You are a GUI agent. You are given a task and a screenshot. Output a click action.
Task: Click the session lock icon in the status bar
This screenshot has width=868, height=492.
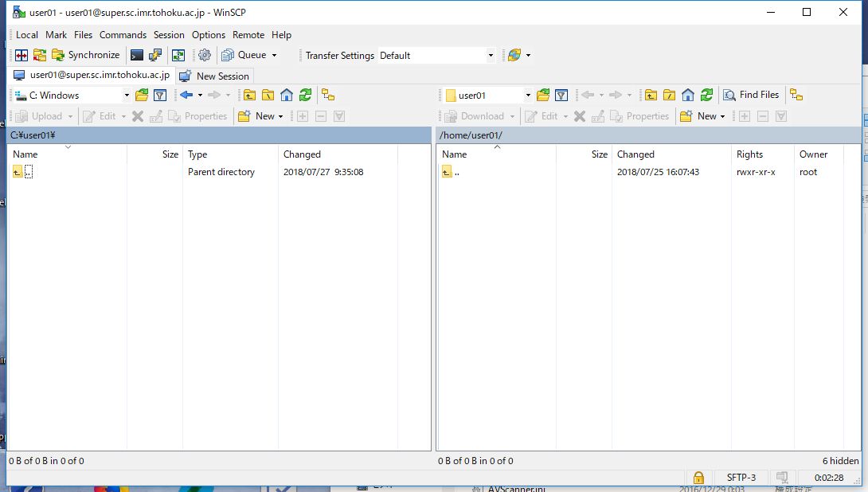[698, 477]
